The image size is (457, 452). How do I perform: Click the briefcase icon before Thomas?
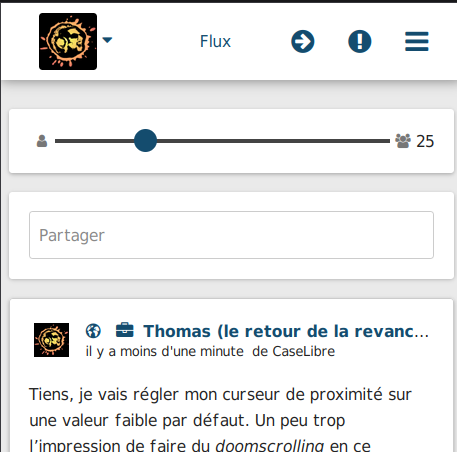point(124,330)
